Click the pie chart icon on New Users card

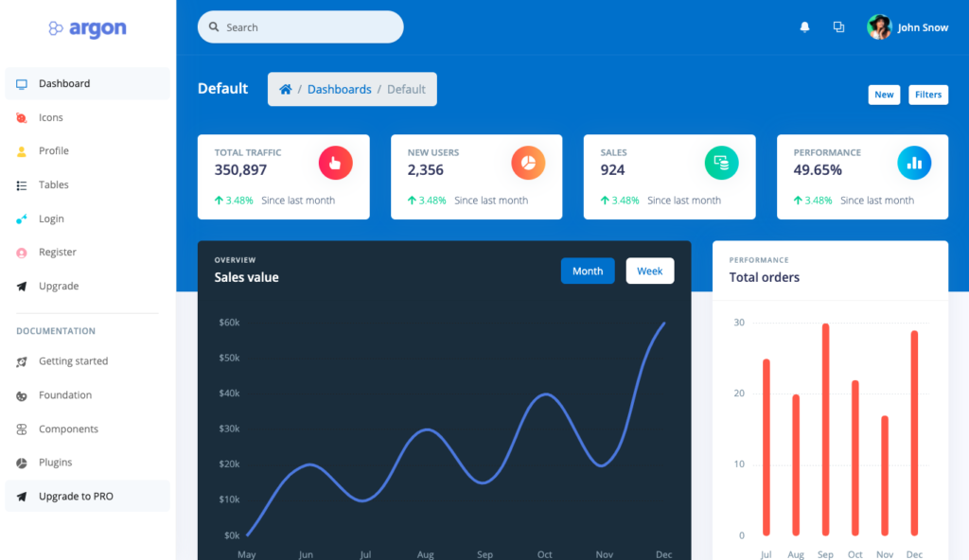click(x=528, y=163)
